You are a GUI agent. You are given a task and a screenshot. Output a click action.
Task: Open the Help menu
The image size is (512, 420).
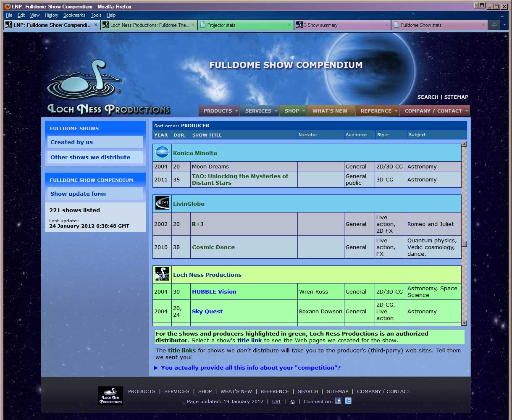pyautogui.click(x=111, y=15)
